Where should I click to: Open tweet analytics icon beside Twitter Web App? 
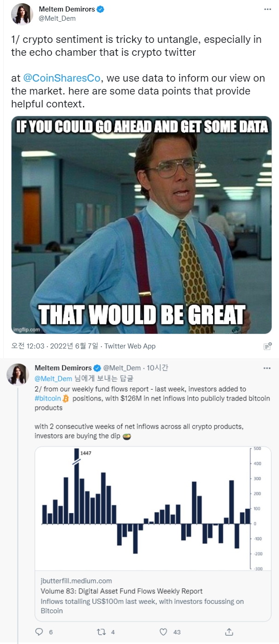pos(267,346)
